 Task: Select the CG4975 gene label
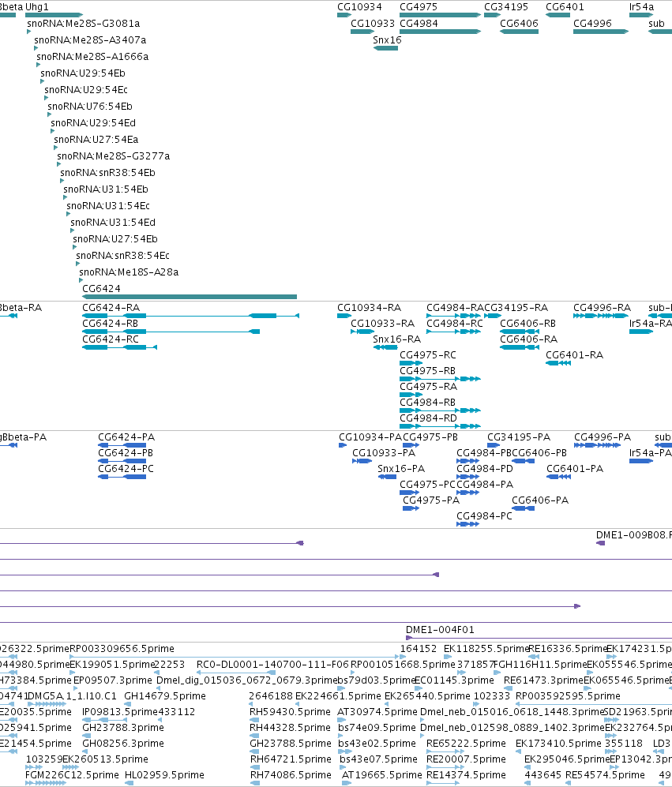coord(419,7)
